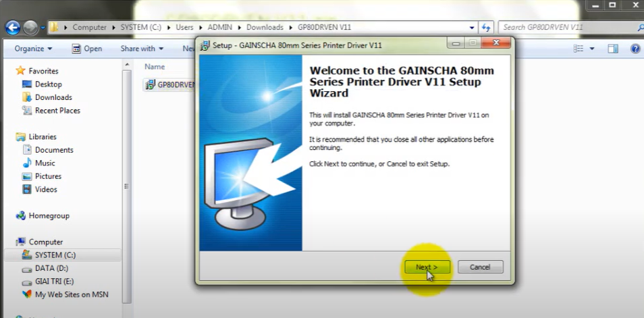644x318 pixels.
Task: Open Downloads under Favorites
Action: tap(53, 97)
